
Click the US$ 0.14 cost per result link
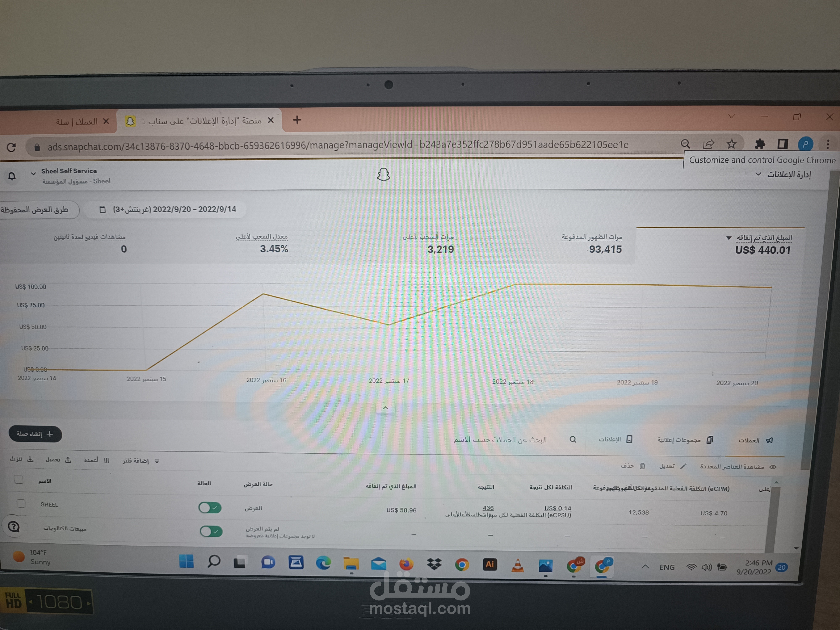pyautogui.click(x=558, y=508)
